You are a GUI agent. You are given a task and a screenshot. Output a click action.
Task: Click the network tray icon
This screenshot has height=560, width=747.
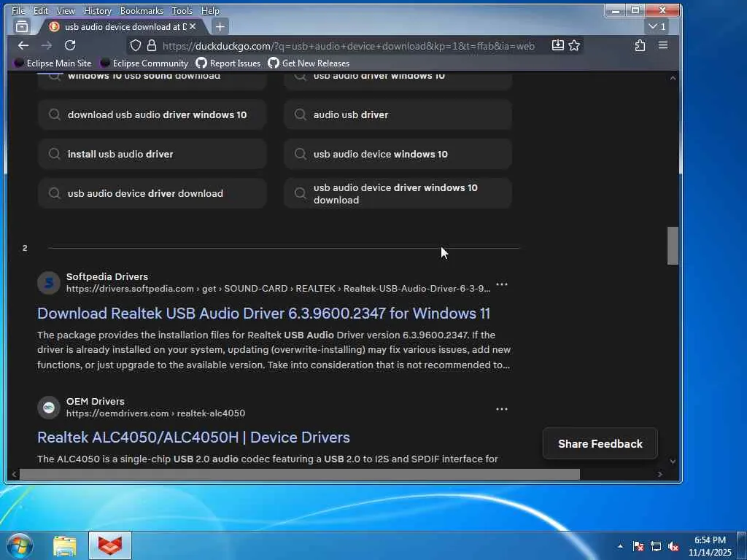point(656,546)
